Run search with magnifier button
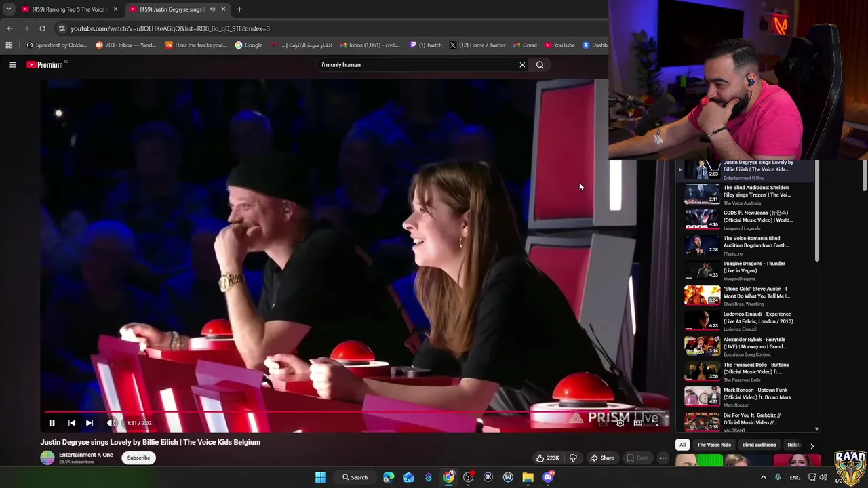Screen dimensions: 868x488 click(x=540, y=65)
